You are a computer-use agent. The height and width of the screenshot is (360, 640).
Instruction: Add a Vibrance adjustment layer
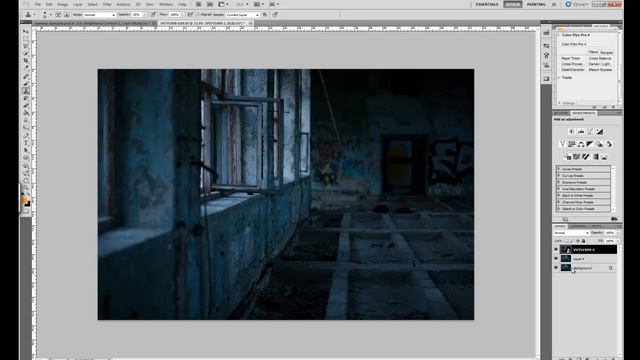pyautogui.click(x=562, y=144)
